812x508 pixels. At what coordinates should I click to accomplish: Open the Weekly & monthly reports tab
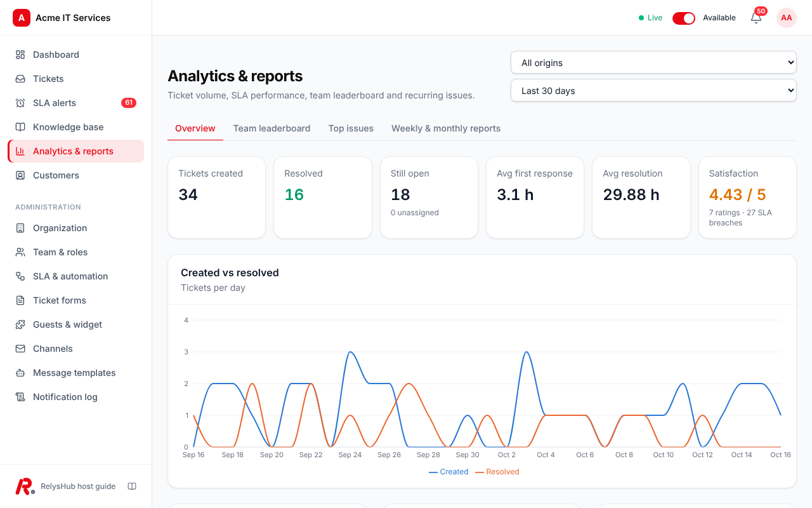446,128
